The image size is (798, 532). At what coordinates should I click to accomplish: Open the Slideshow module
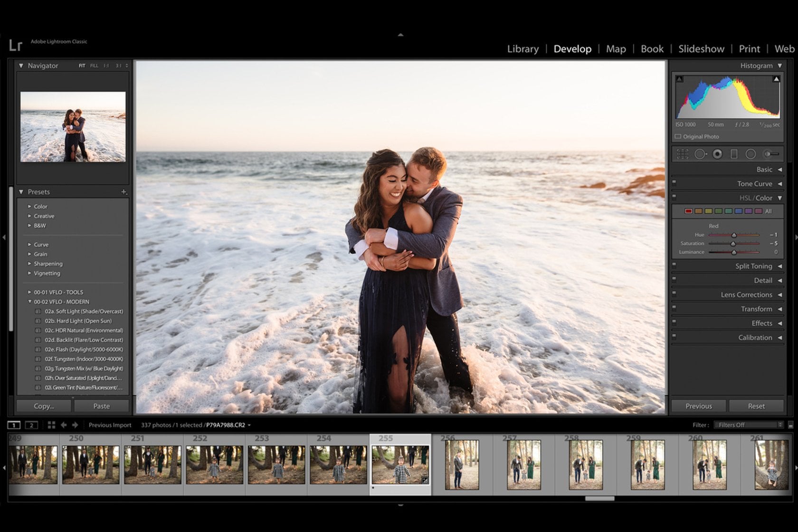point(701,49)
